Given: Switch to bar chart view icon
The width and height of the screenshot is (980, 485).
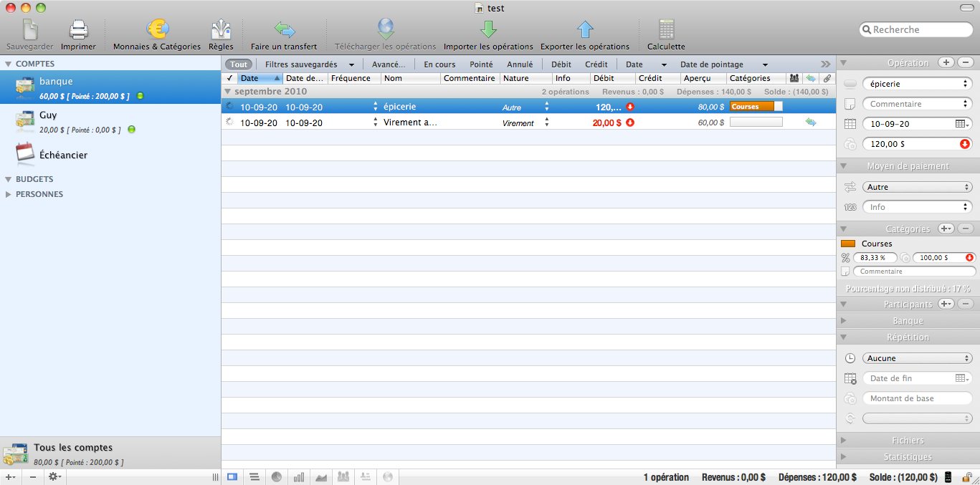Looking at the screenshot, I should (299, 477).
